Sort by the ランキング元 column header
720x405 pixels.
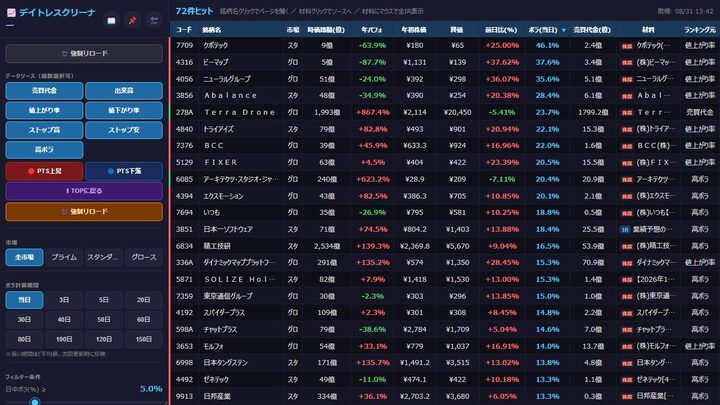[x=700, y=30]
